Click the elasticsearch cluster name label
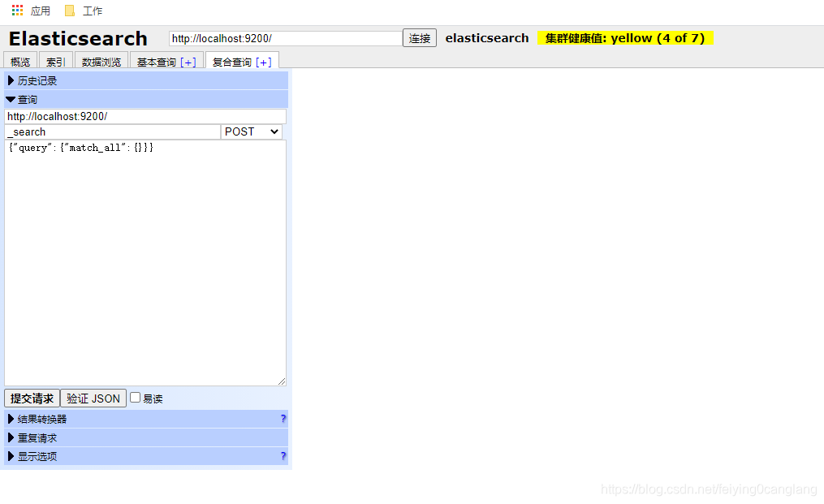Viewport: 824px width, 504px height. pos(487,38)
